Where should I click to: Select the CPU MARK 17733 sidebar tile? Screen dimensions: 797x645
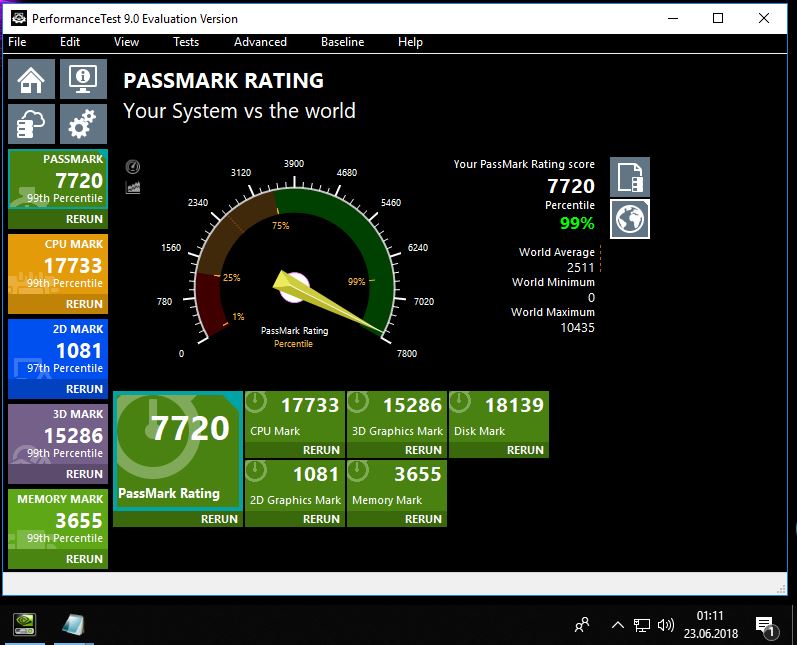58,264
